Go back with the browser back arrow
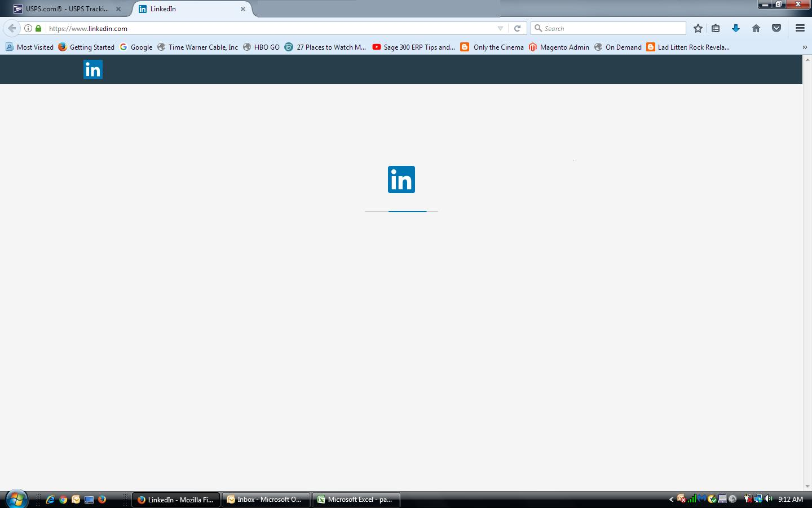This screenshot has width=812, height=508. tap(12, 28)
